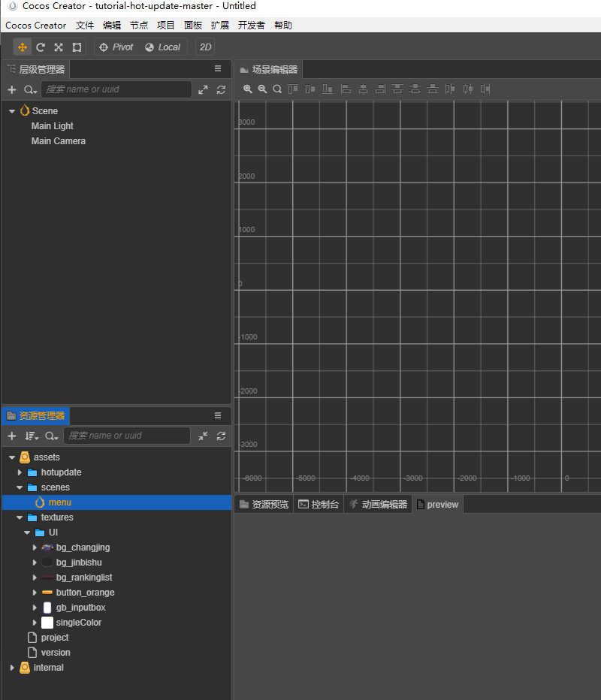The image size is (601, 700).
Task: Select the preview tab
Action: (437, 505)
